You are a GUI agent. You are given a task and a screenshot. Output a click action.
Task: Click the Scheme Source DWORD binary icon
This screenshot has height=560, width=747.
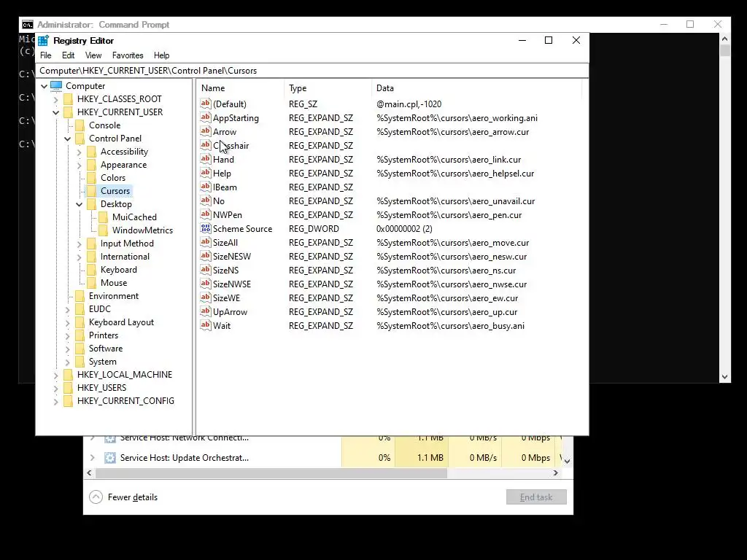pos(205,228)
